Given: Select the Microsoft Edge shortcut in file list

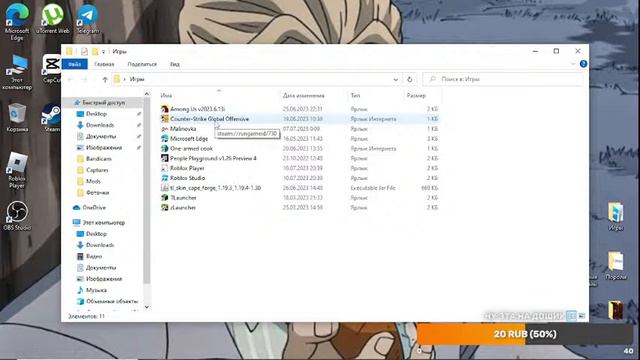Looking at the screenshot, I should click(x=164, y=138).
